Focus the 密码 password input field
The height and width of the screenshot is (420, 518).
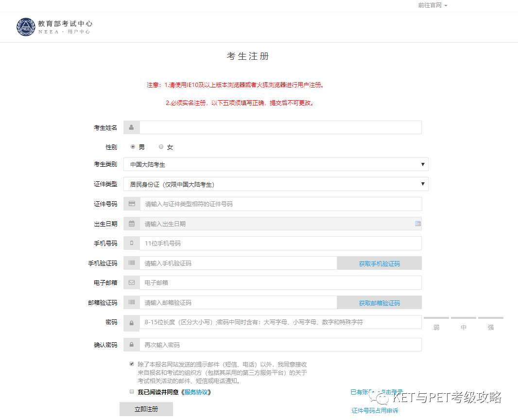(x=280, y=322)
